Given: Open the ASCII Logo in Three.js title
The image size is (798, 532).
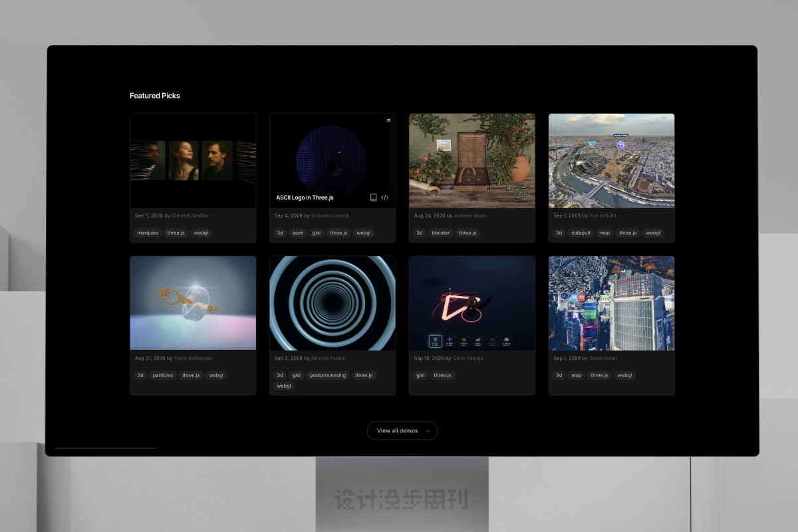Looking at the screenshot, I should pos(305,198).
